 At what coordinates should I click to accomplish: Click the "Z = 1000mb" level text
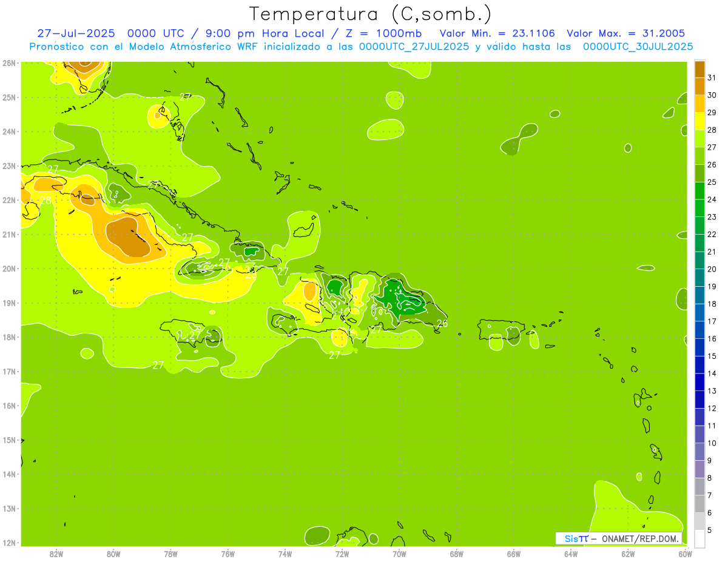(384, 33)
